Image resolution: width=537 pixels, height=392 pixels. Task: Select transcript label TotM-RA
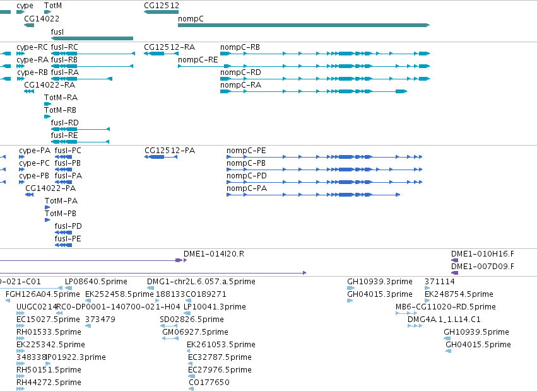point(61,98)
